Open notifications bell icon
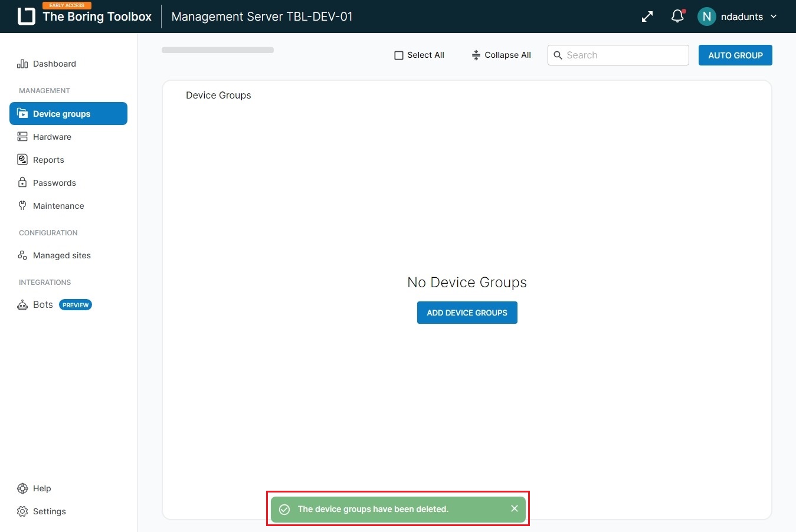Image resolution: width=796 pixels, height=532 pixels. click(677, 17)
